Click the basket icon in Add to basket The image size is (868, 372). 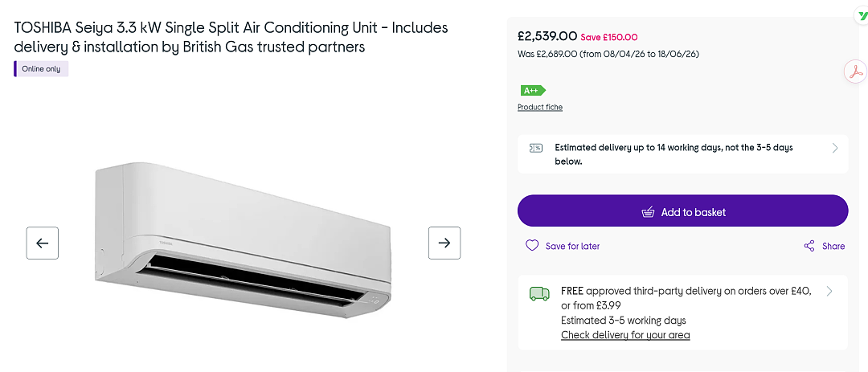coord(648,212)
